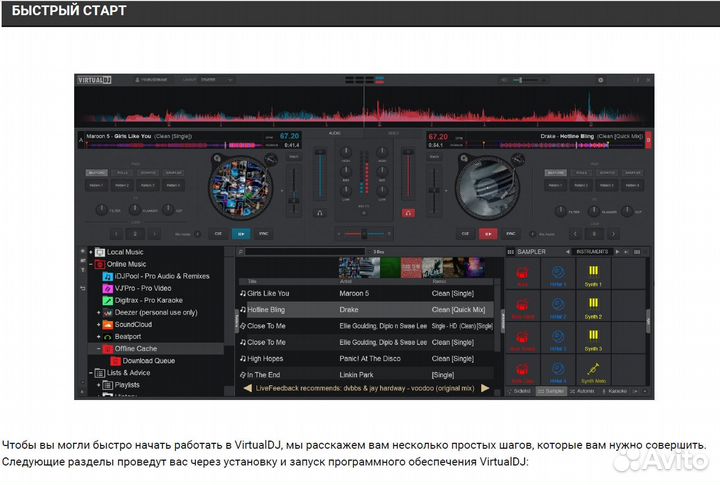Open VJ'Pro Pro Video source

pyautogui.click(x=137, y=288)
